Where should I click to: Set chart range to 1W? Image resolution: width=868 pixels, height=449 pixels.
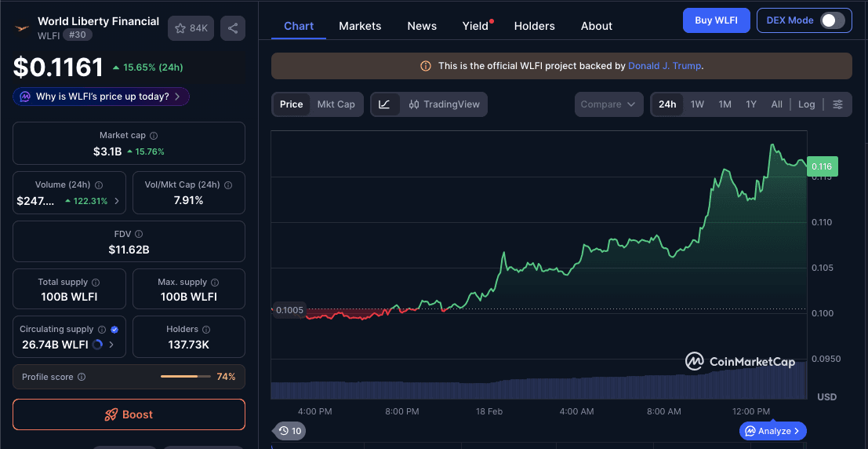click(698, 104)
